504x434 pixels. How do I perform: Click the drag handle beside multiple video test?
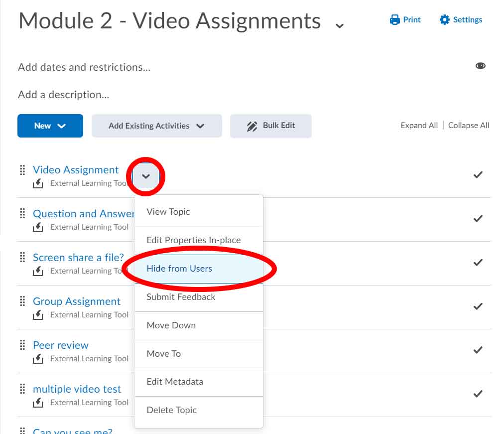(x=22, y=389)
